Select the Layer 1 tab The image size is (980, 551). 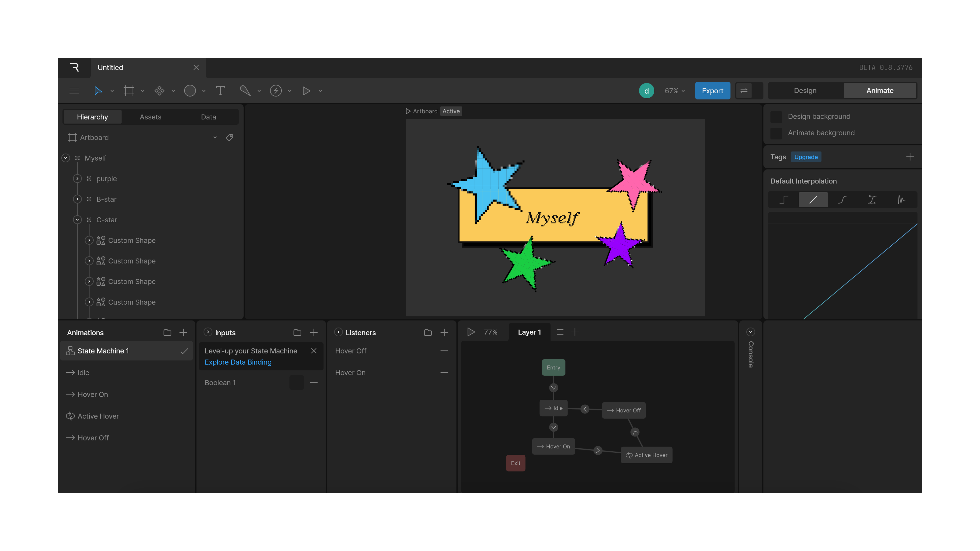(529, 332)
